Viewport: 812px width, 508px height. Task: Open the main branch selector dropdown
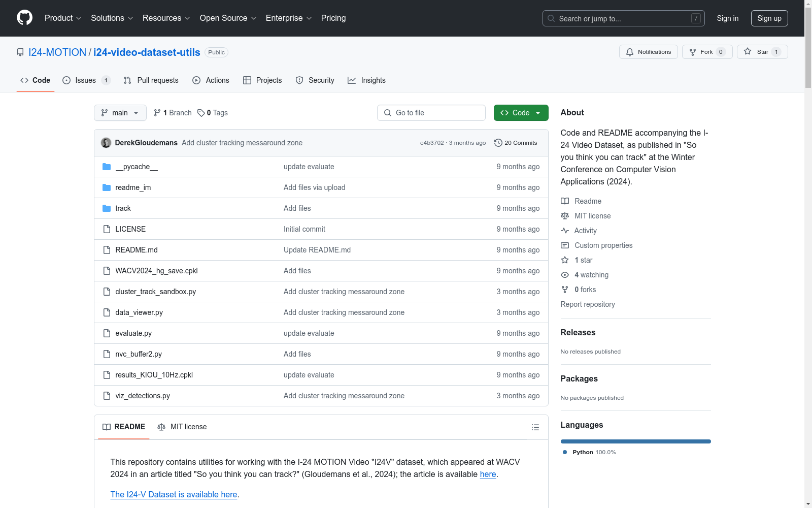point(120,113)
